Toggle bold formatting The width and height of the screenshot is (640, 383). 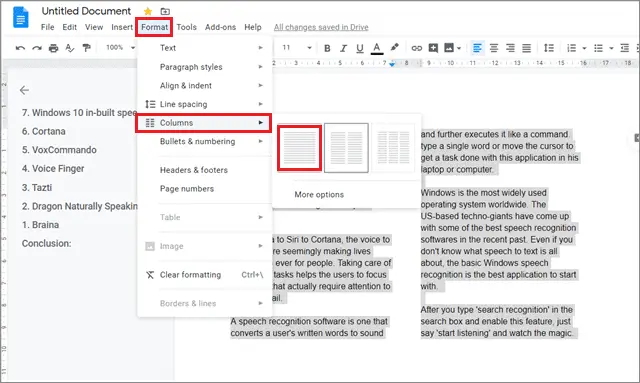pos(327,48)
